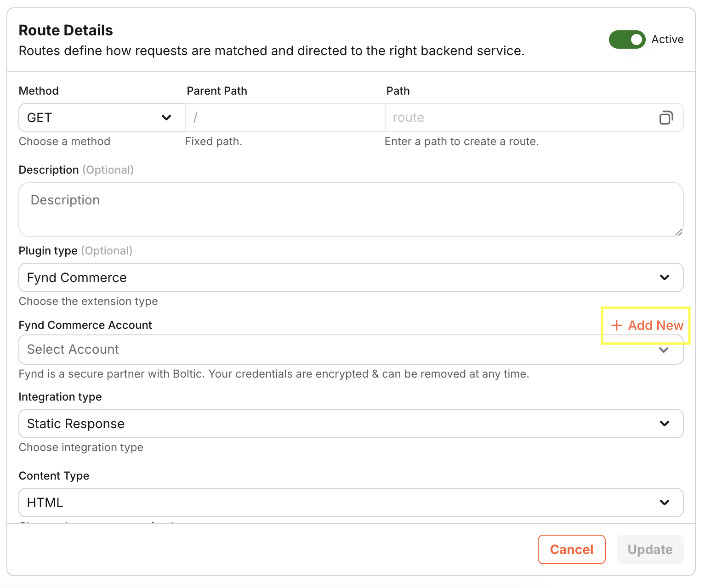This screenshot has height=588, width=705.
Task: Click the Parent Path field
Action: point(285,118)
